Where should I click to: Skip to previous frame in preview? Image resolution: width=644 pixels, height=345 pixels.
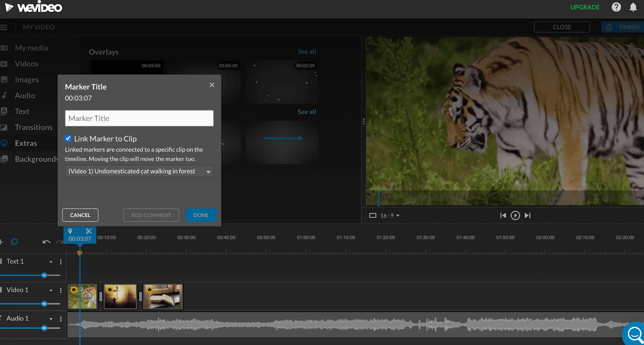(x=503, y=216)
